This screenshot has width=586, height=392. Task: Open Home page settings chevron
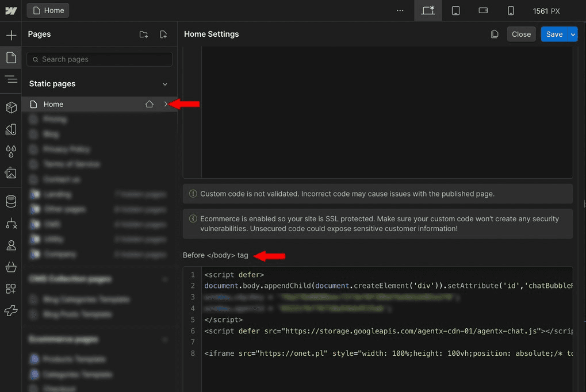click(x=166, y=104)
